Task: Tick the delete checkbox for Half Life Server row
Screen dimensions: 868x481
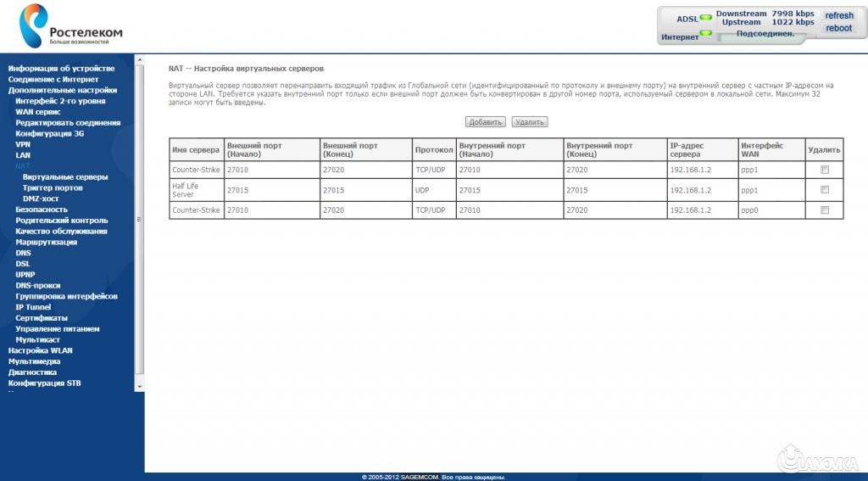Action: (824, 189)
